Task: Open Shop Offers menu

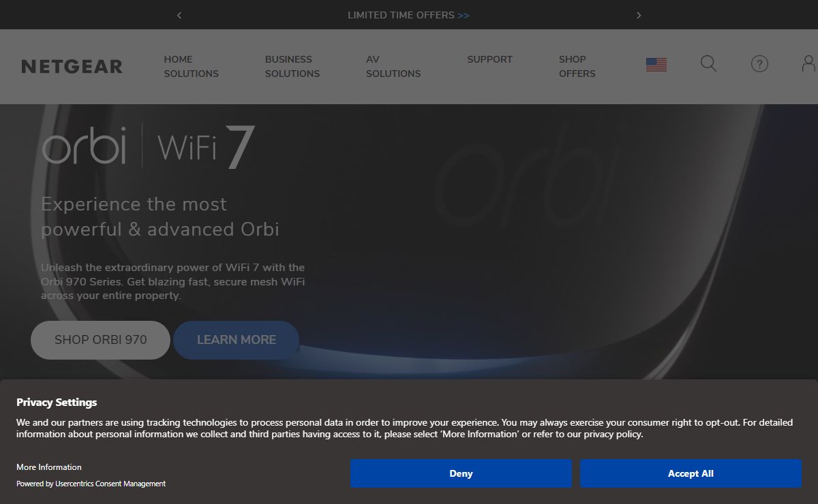Action: click(x=577, y=67)
